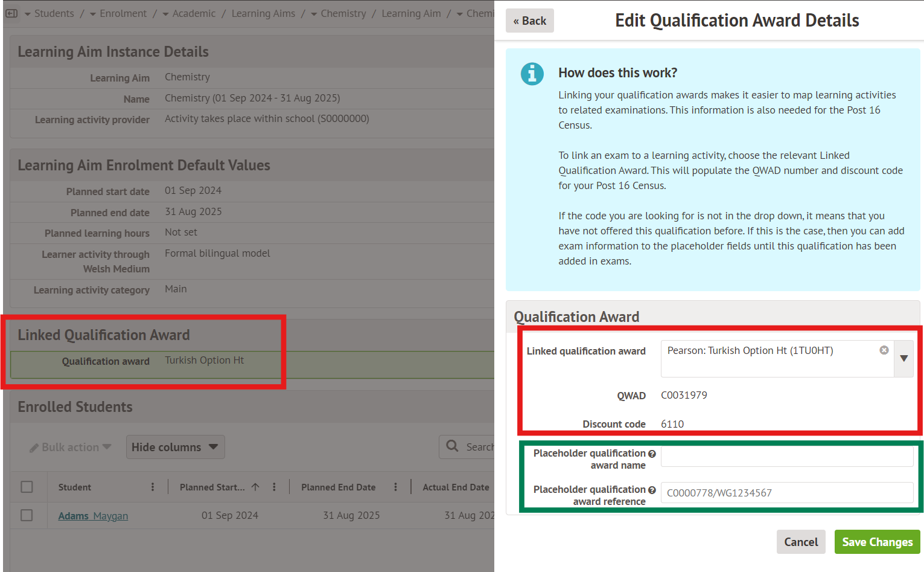Tick the checkbox for Adams Maygan
The height and width of the screenshot is (572, 924).
tap(27, 515)
